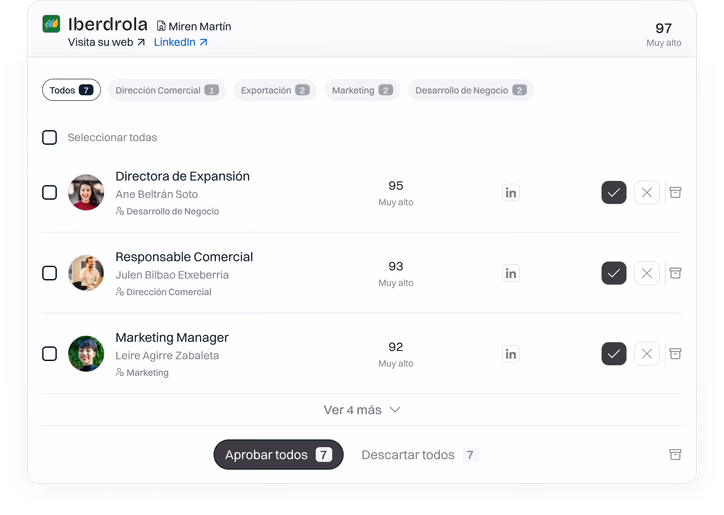Filter by Dirección Comercial
The image size is (724, 515).
(x=167, y=90)
